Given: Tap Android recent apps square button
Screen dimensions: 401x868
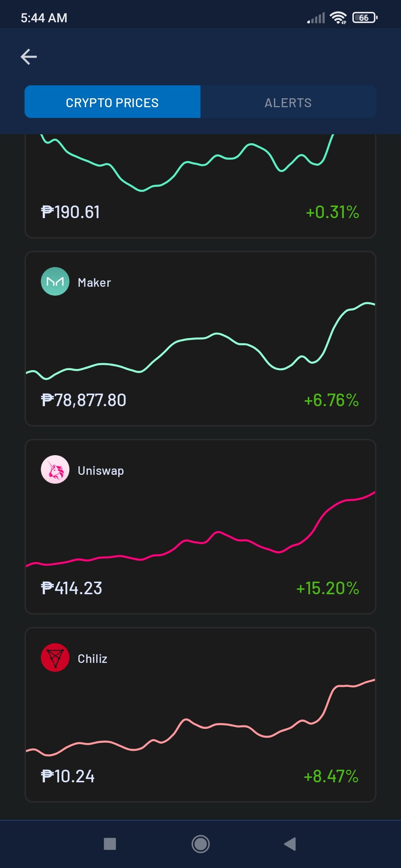Looking at the screenshot, I should pos(110,844).
